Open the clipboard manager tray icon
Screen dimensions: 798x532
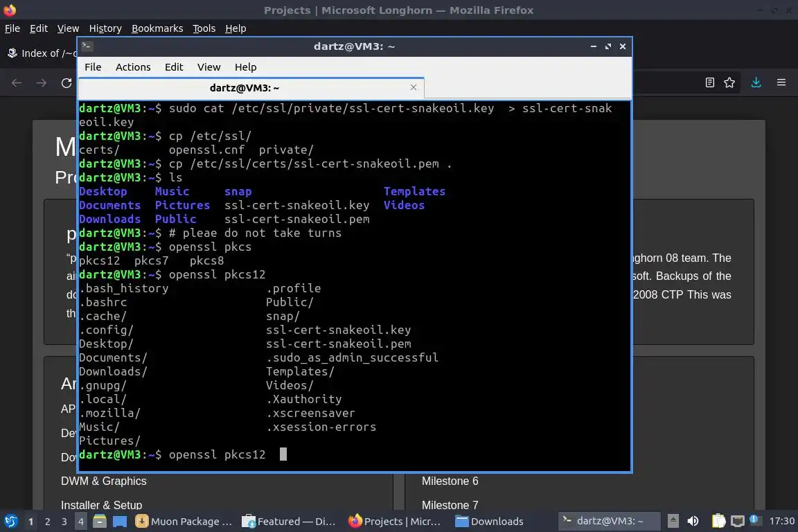click(718, 521)
